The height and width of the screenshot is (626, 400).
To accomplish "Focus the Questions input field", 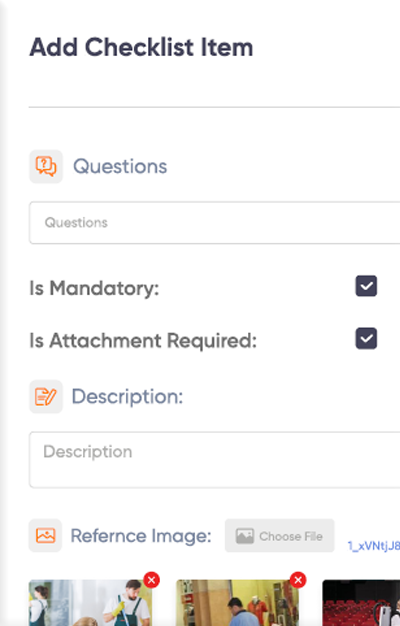I will [215, 223].
